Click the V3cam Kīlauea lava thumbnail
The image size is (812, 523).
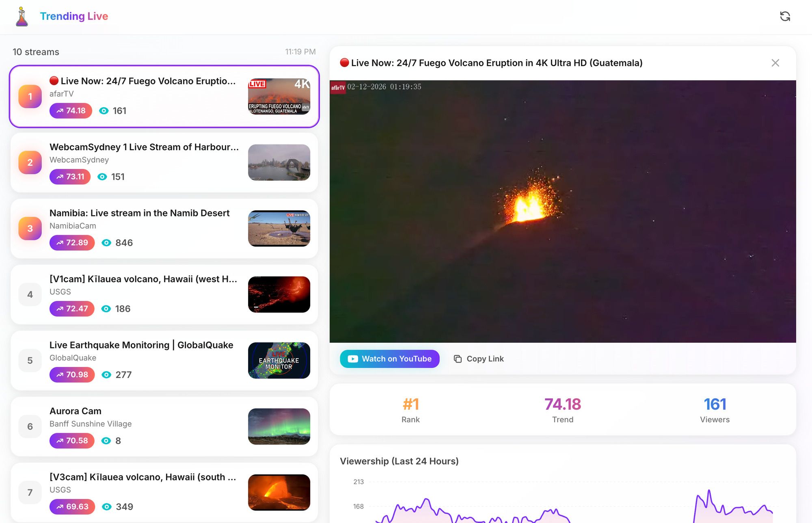coord(279,493)
